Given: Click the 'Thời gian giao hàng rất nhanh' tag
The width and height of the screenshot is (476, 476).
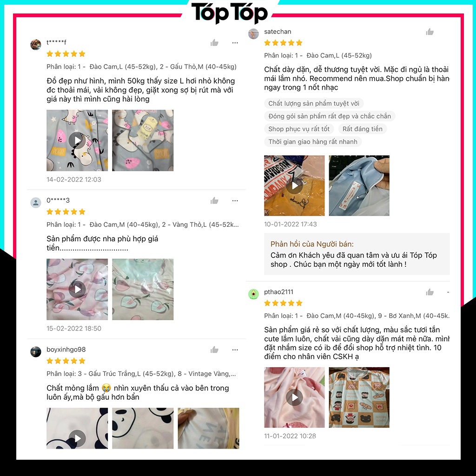Looking at the screenshot, I should tap(313, 142).
